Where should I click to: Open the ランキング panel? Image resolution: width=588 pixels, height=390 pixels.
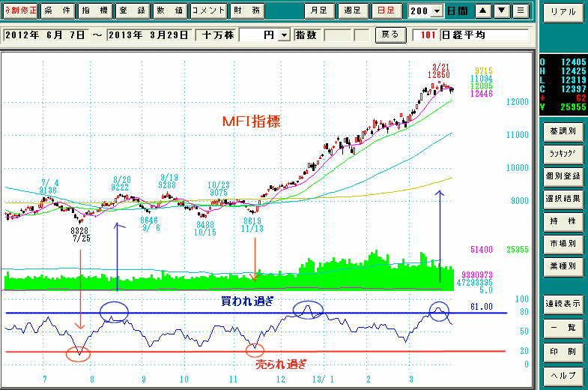tap(563, 154)
